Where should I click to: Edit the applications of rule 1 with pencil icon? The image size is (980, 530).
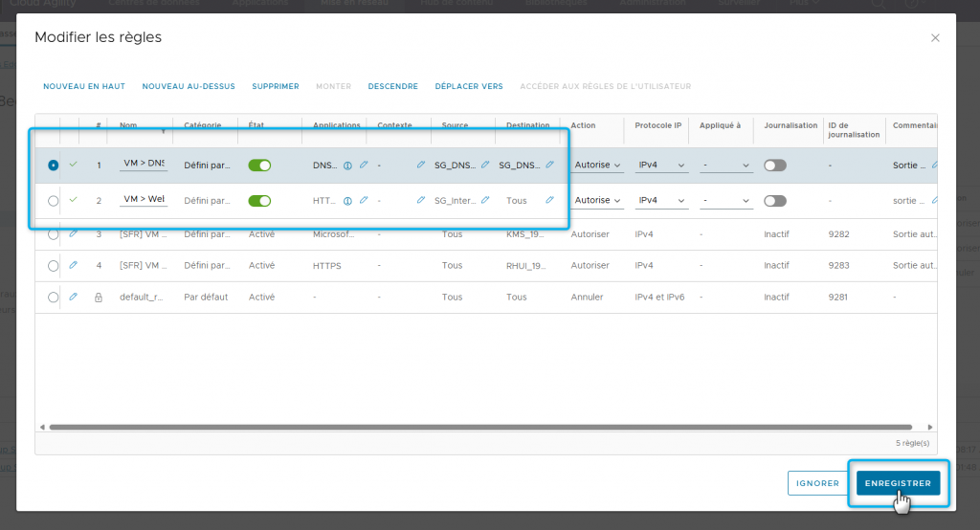(x=364, y=166)
